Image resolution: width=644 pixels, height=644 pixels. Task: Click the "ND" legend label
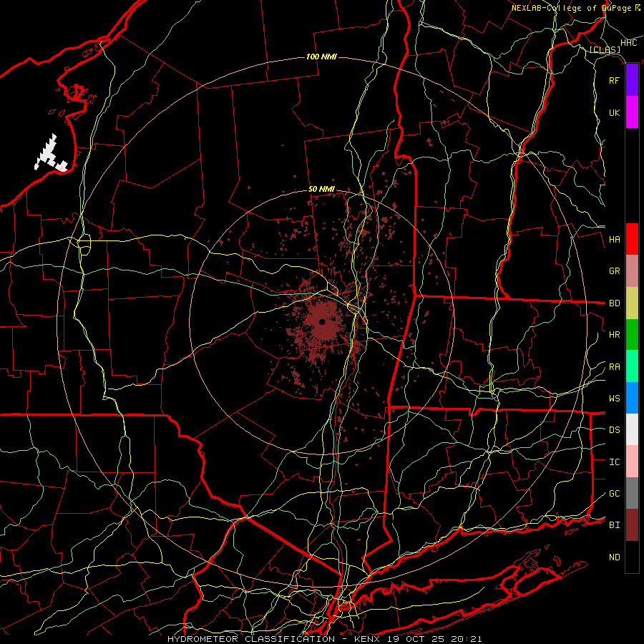(614, 557)
